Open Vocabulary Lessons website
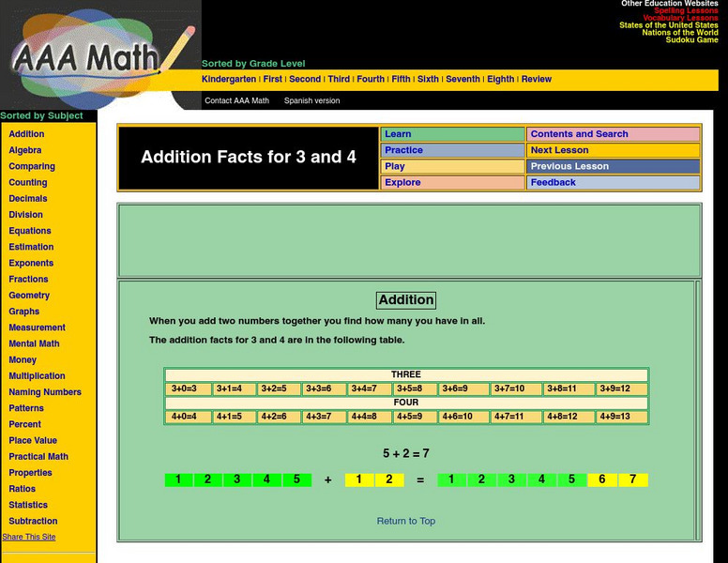Image resolution: width=728 pixels, height=563 pixels. [681, 18]
